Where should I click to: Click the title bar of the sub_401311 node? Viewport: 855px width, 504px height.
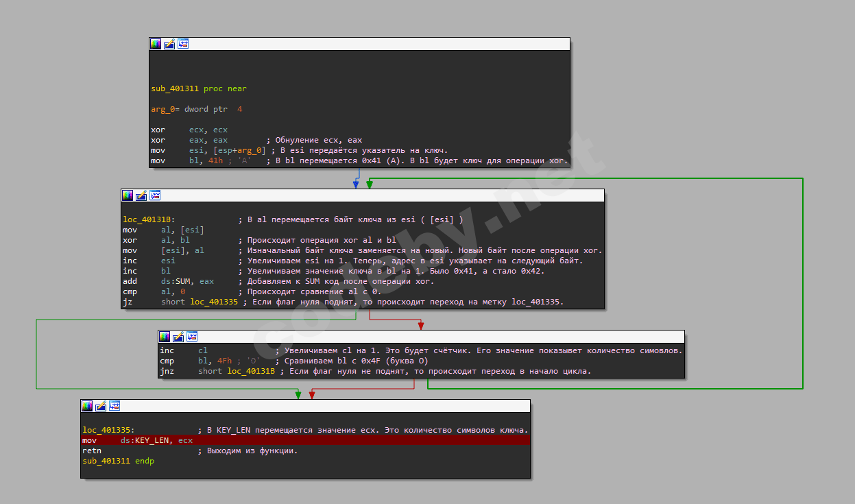[x=359, y=44]
